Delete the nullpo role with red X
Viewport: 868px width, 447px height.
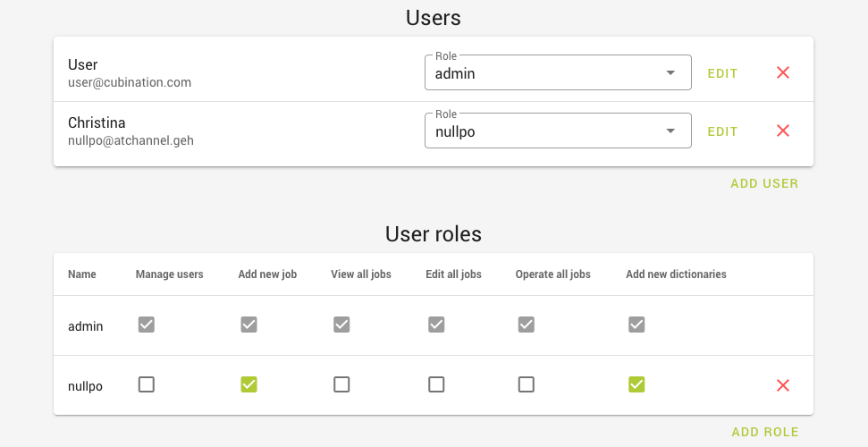coord(783,385)
